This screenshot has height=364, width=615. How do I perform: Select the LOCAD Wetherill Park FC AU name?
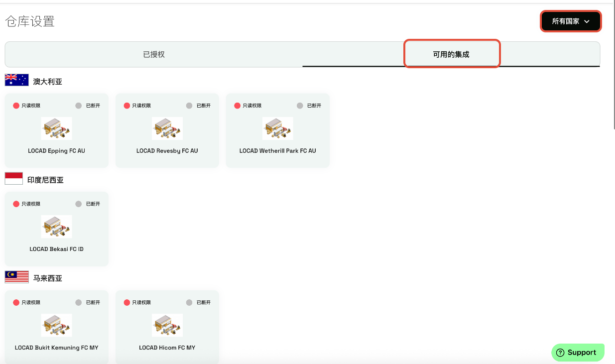(x=278, y=151)
